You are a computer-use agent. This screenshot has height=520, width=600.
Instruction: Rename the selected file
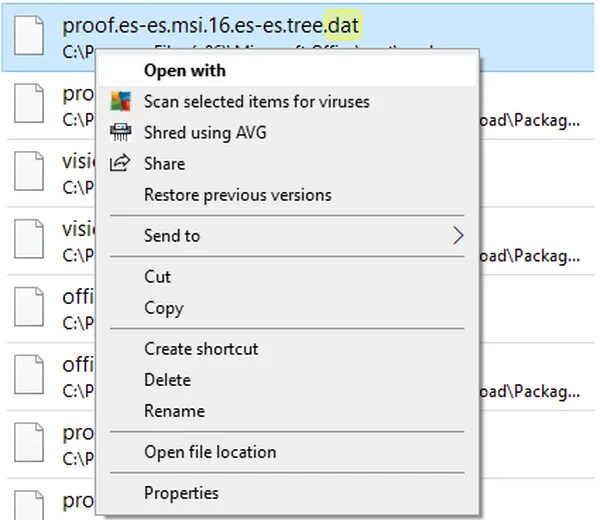point(174,411)
